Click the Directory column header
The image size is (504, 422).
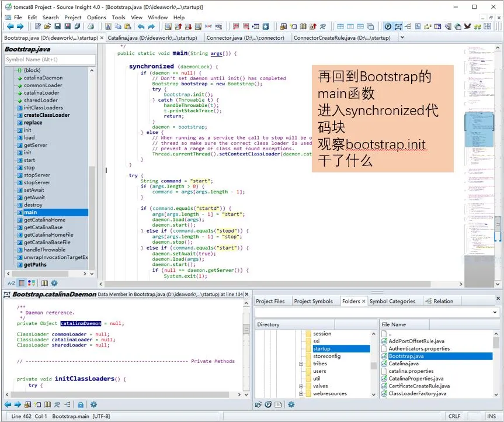click(x=295, y=324)
